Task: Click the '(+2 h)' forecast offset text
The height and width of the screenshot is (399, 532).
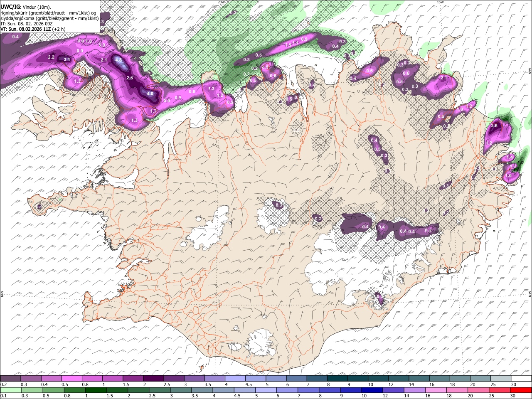Action: click(x=59, y=29)
